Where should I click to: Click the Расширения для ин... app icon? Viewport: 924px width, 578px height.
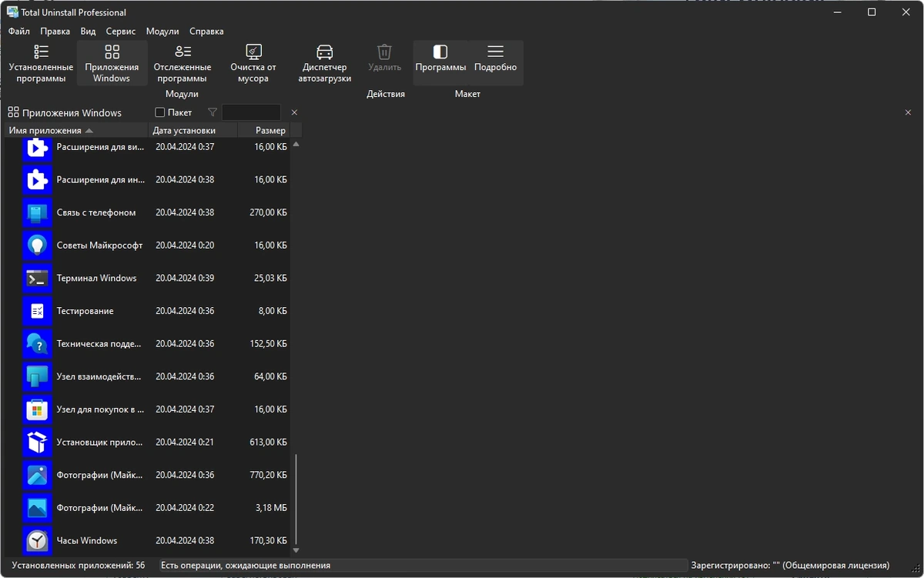point(37,180)
